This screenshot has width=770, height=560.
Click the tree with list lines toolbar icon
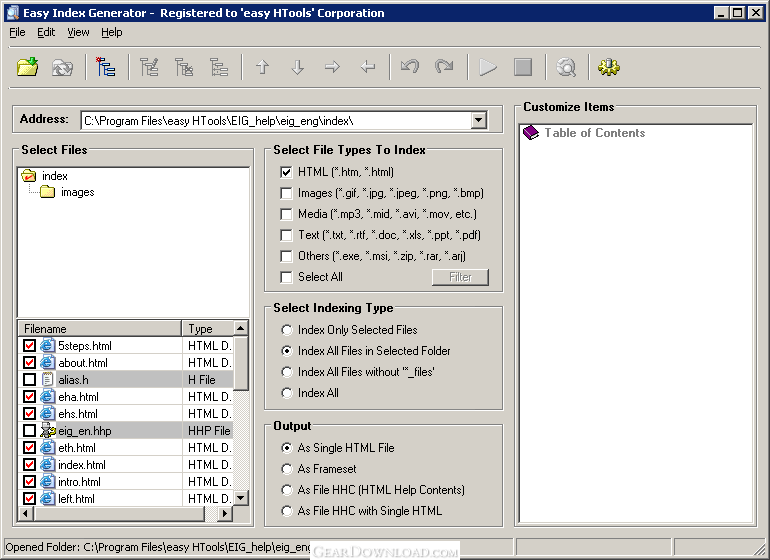coord(219,67)
